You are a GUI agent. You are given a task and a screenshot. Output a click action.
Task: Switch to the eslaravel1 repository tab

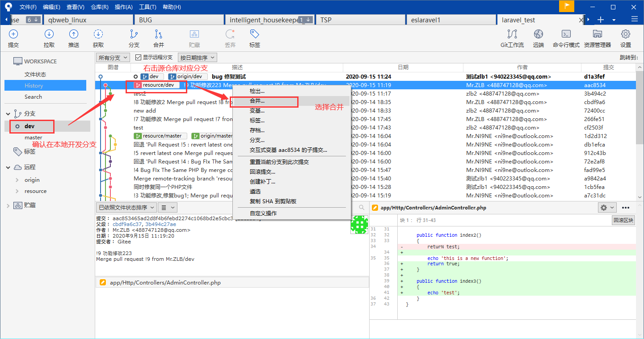426,20
